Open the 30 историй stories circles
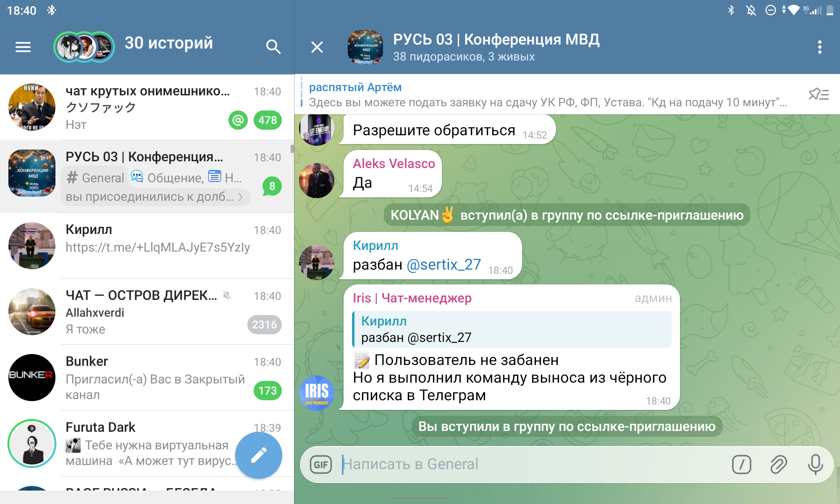Screen dimensions: 840x504 [84, 47]
